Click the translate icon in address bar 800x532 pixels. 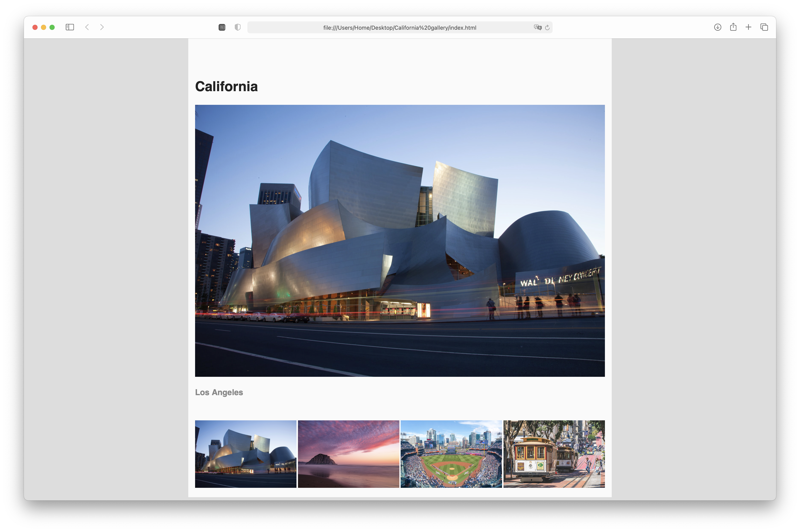click(537, 28)
